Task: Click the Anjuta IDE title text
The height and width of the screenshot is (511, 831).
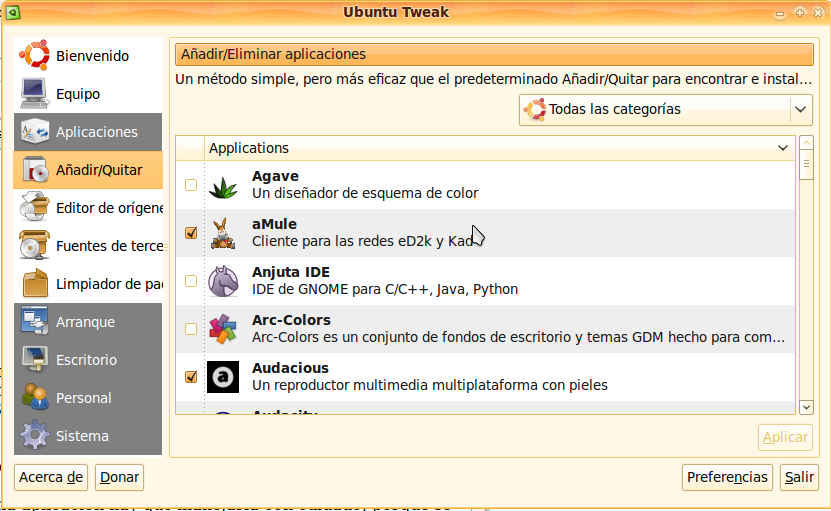Action: point(291,272)
